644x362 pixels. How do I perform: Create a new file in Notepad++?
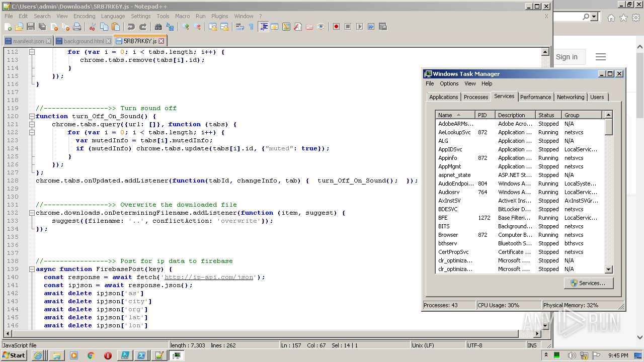(9, 27)
